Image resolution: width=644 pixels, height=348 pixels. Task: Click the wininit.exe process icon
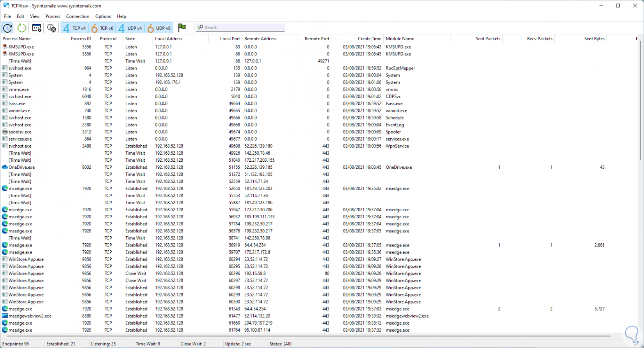click(x=5, y=111)
